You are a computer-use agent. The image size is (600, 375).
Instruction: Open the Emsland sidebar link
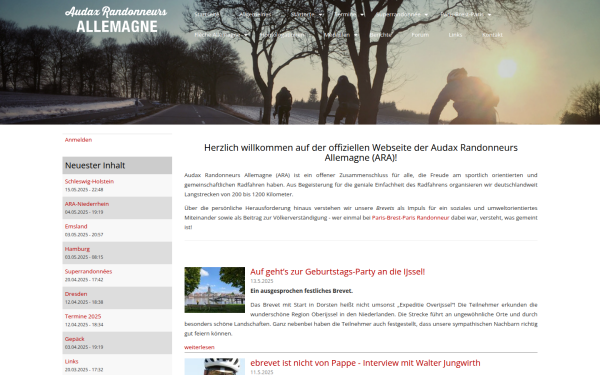pos(76,227)
